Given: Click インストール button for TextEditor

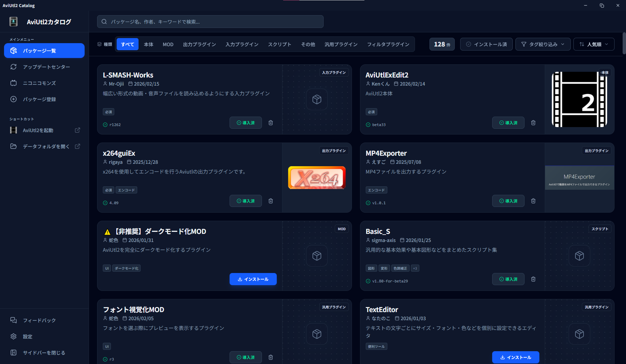Looking at the screenshot, I should pyautogui.click(x=515, y=357).
